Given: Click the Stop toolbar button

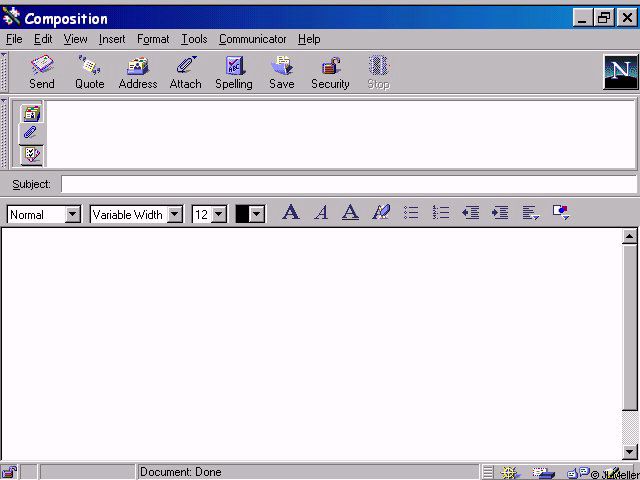Looking at the screenshot, I should pos(378,72).
